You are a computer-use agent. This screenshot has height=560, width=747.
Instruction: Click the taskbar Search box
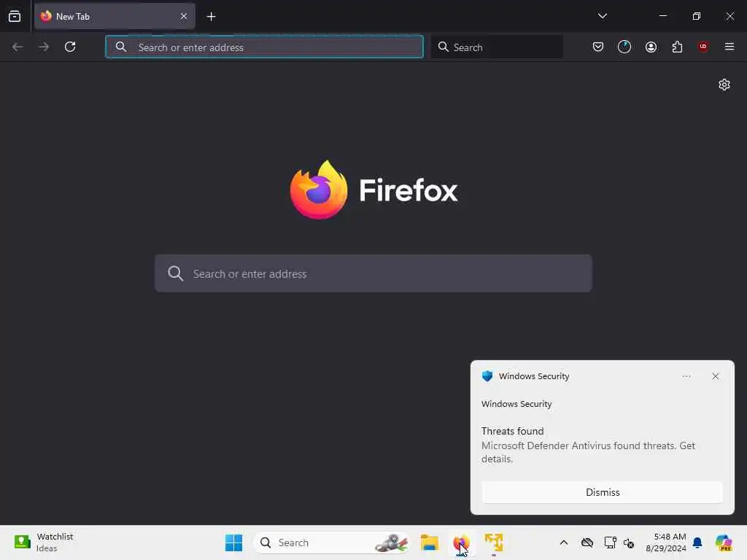pos(332,542)
